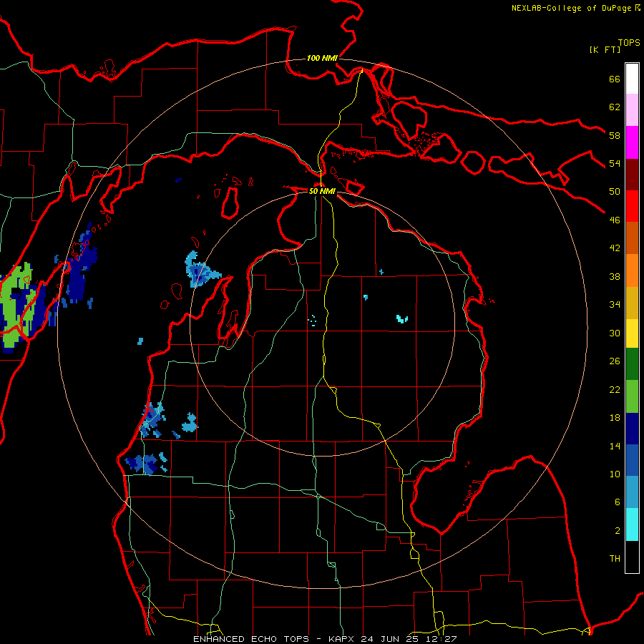The image size is (644, 644).
Task: Select the bright yellow legend swatch
Action: [632, 333]
